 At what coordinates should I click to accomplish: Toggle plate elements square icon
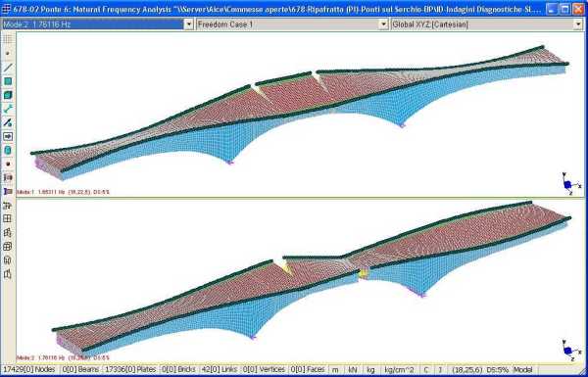8,81
